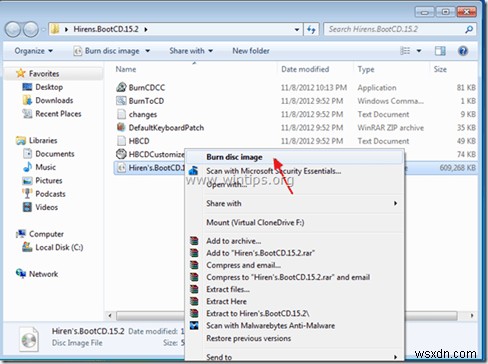This screenshot has width=488, height=364.
Task: Click the disc image thumbnail in details pane
Action: click(29, 339)
